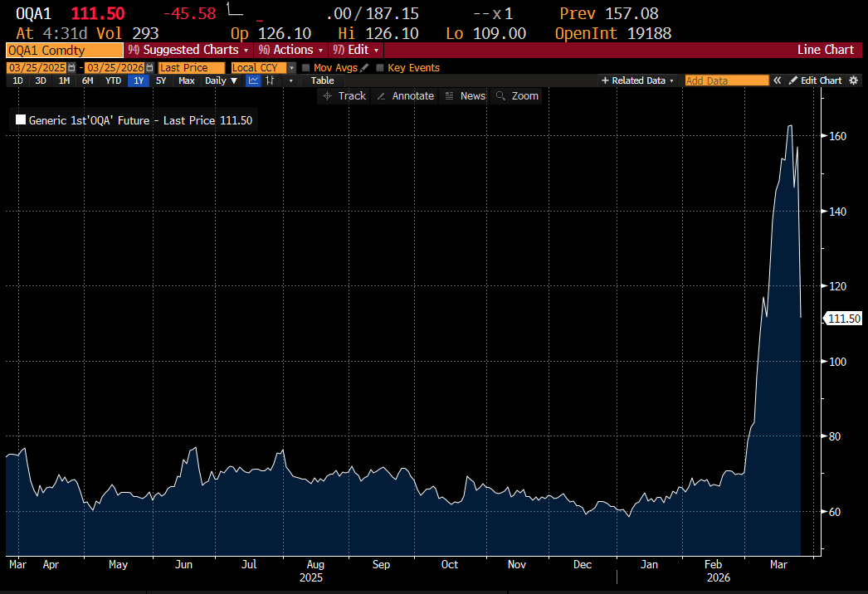This screenshot has width=868, height=594.
Task: Click the 111.50 price label on axis
Action: 844,319
